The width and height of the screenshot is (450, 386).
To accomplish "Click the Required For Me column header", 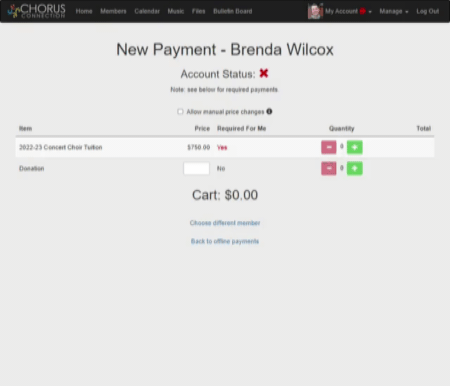I will click(x=242, y=128).
